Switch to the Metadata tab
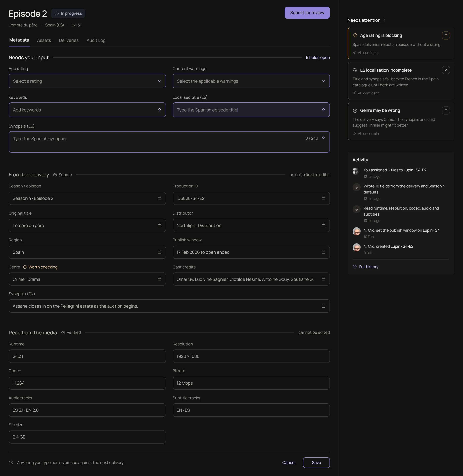Screen dimensions: 463x476 point(19,40)
